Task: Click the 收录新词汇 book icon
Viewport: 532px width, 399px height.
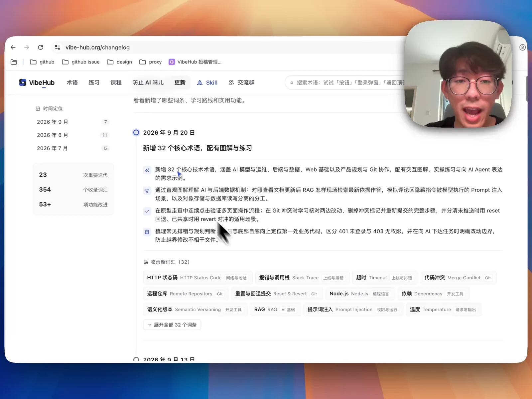Action: pyautogui.click(x=146, y=262)
